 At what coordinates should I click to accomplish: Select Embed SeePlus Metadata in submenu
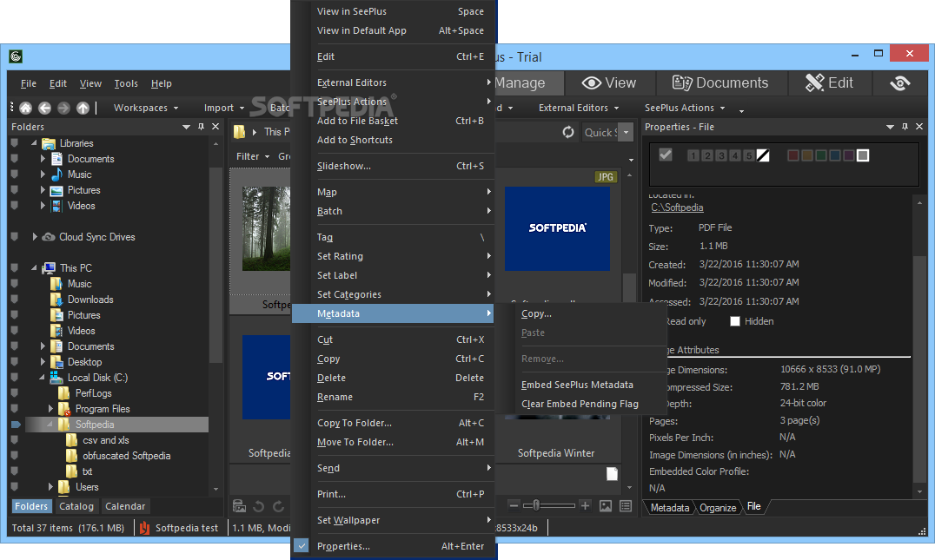pos(577,385)
